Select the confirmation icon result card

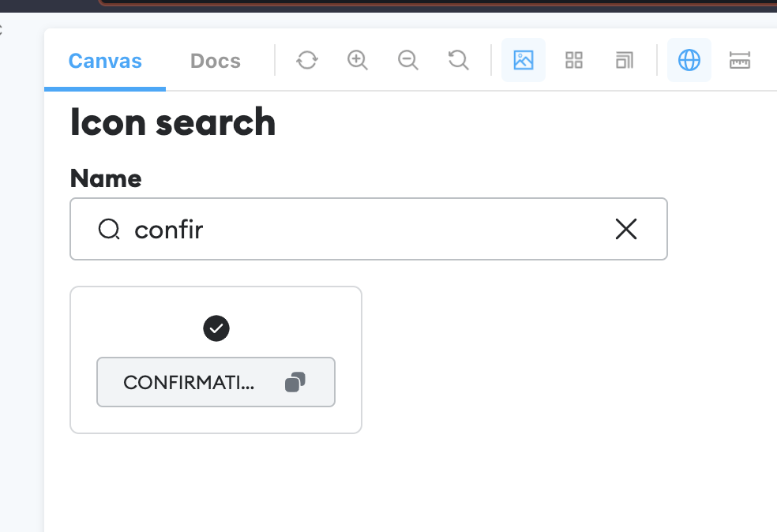216,359
